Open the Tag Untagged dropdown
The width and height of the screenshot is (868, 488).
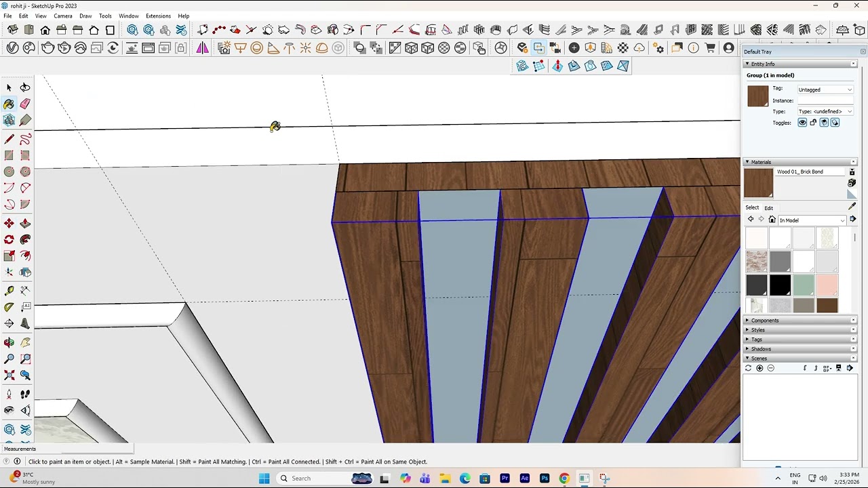tap(825, 89)
